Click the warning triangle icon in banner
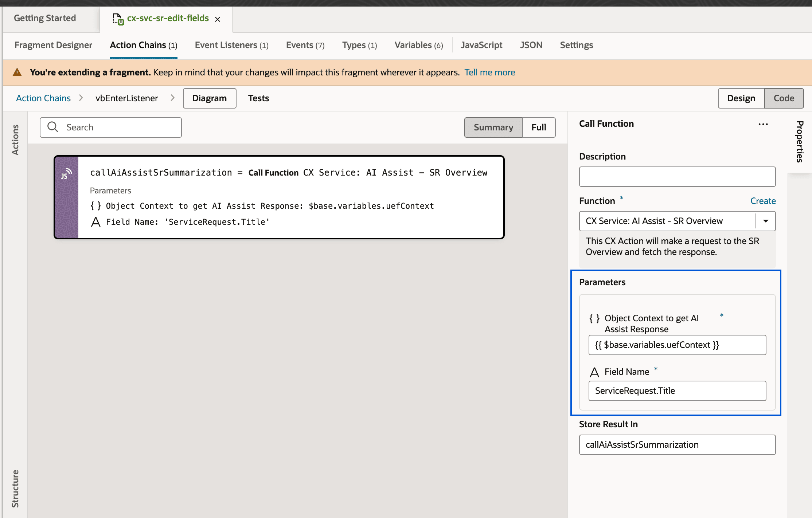Image resolution: width=812 pixels, height=518 pixels. point(17,72)
